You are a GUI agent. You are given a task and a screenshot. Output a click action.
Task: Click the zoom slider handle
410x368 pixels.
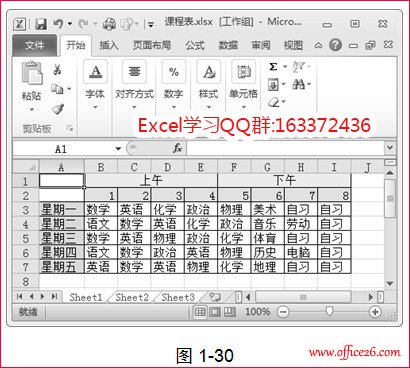coord(329,312)
